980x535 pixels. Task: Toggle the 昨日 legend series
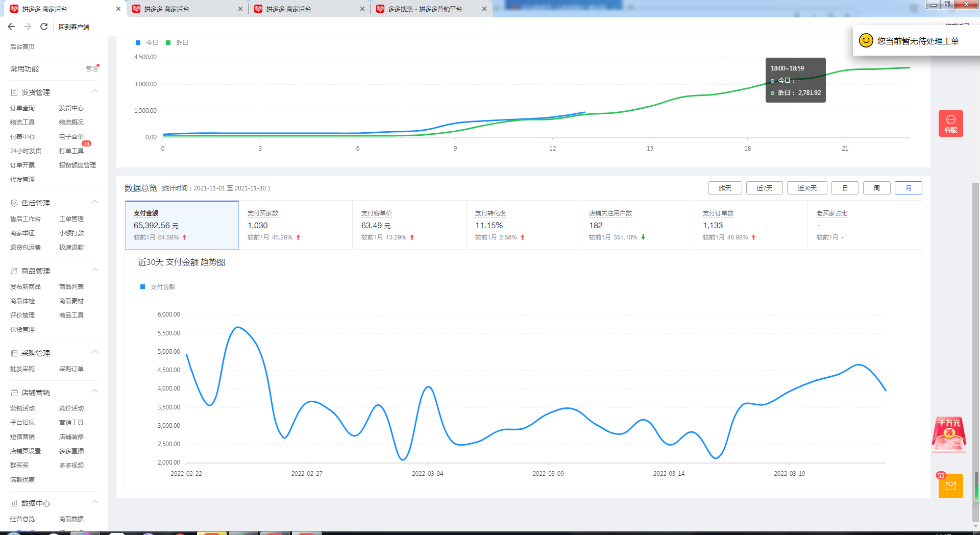coord(177,43)
